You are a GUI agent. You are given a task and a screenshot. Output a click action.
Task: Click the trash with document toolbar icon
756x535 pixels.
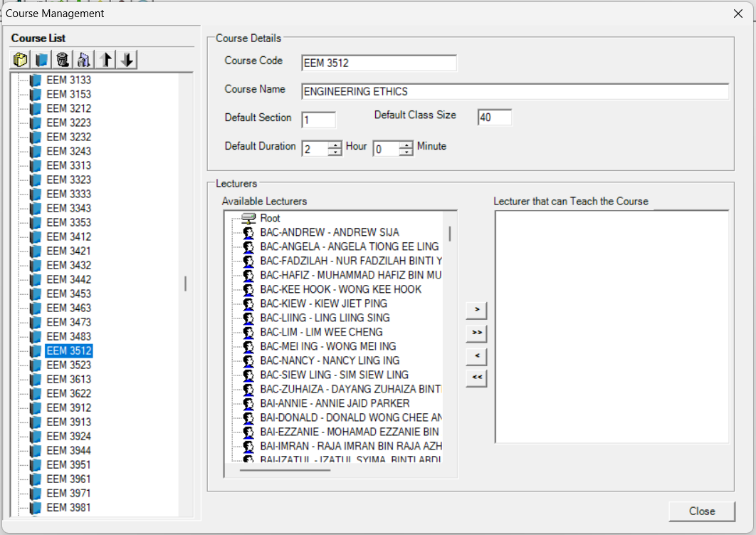pyautogui.click(x=83, y=60)
